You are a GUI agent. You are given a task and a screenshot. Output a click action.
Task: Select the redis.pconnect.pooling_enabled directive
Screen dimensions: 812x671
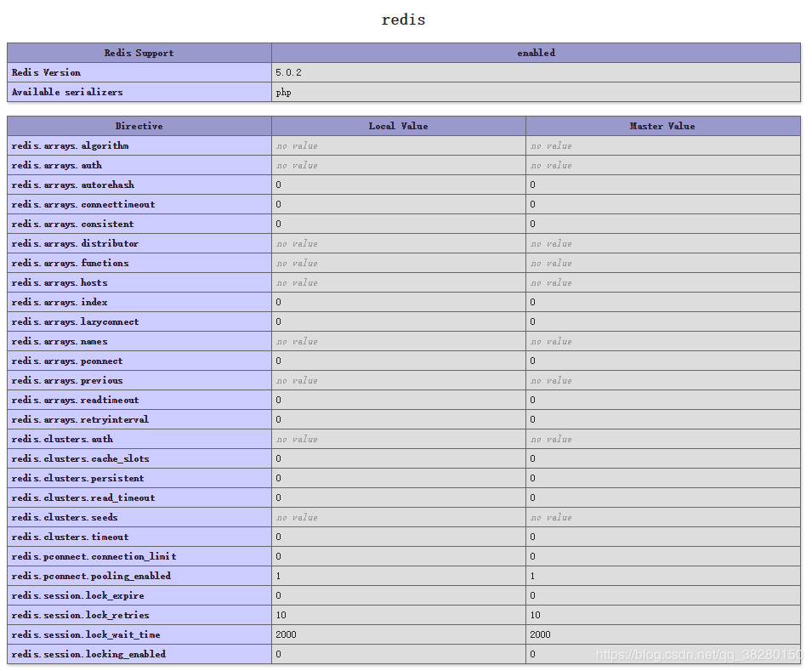(91, 577)
